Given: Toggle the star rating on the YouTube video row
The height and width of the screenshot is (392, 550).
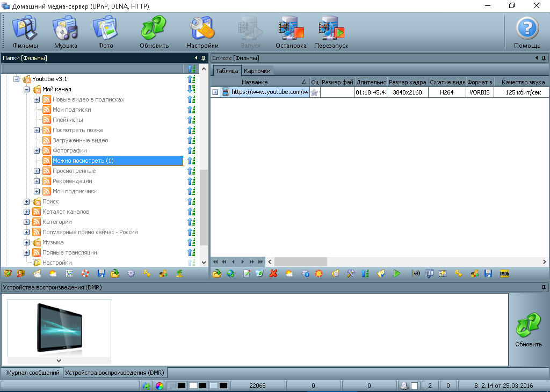Looking at the screenshot, I should [x=315, y=92].
